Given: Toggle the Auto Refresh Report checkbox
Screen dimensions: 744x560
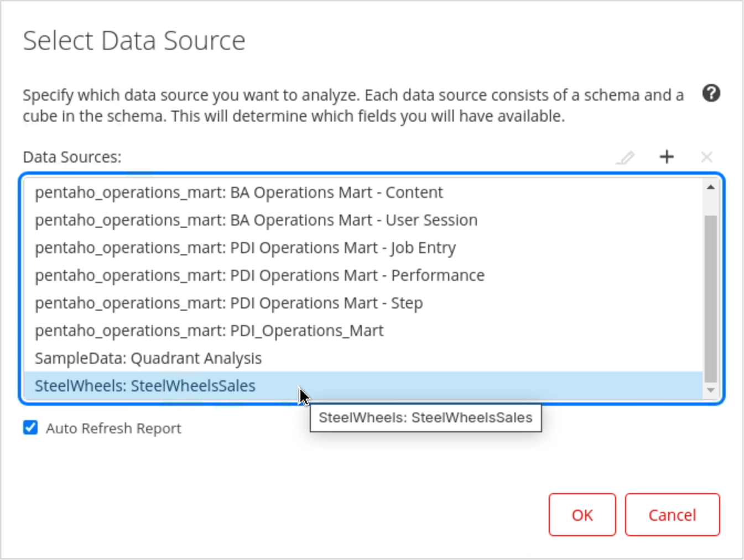Looking at the screenshot, I should click(30, 427).
